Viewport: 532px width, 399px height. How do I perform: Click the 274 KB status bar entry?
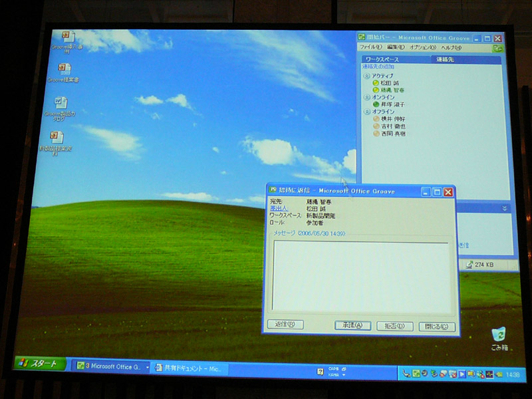click(484, 265)
